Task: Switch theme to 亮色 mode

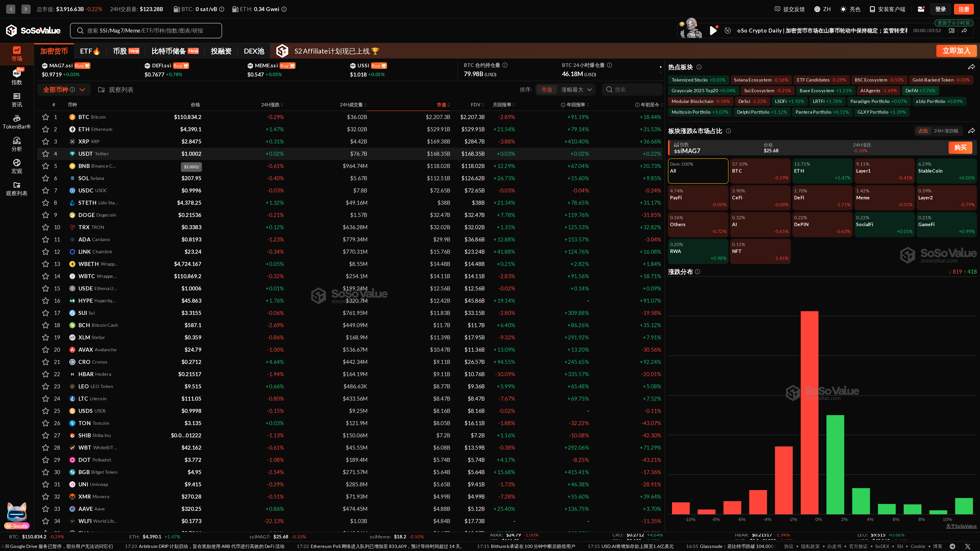Action: (x=850, y=9)
